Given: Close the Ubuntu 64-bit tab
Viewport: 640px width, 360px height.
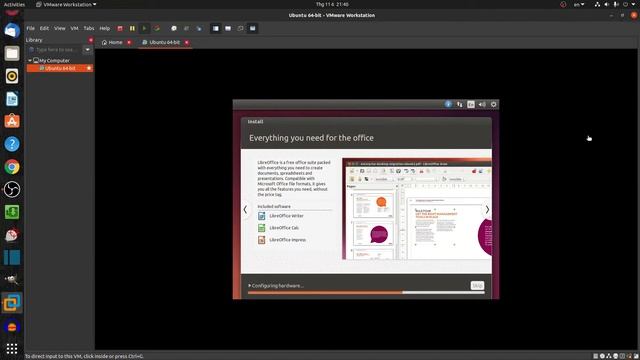Looking at the screenshot, I should pyautogui.click(x=187, y=42).
